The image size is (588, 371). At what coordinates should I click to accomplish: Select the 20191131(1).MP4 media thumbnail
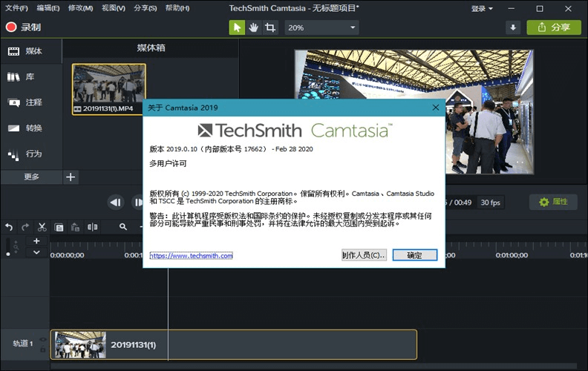coord(108,89)
